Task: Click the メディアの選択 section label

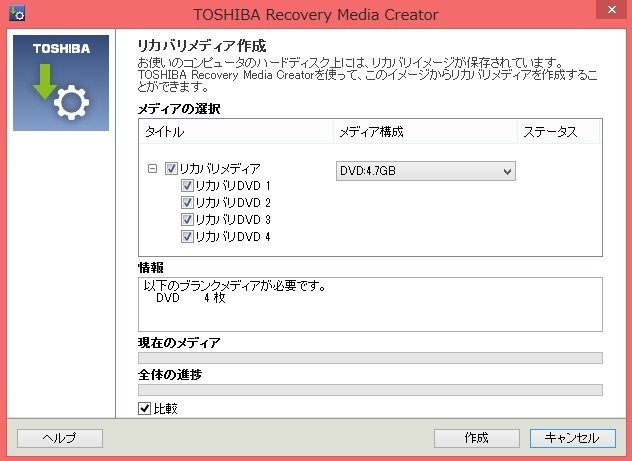Action: 179,109
